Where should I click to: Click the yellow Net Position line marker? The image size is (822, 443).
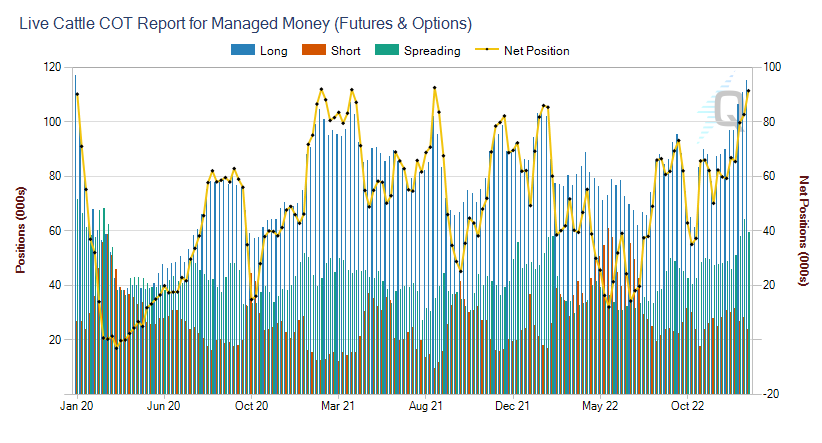(487, 50)
